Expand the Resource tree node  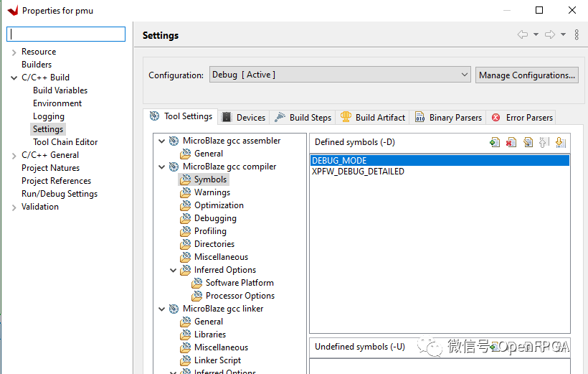14,52
